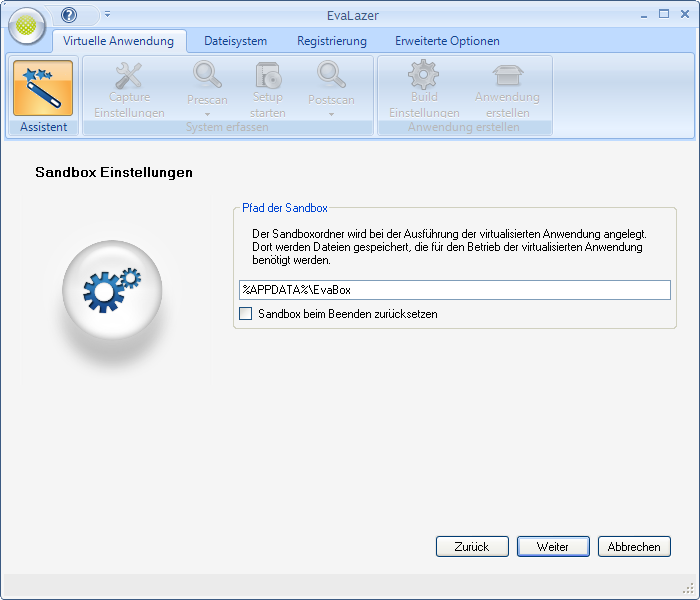
Task: Open the Erweiterte Optionen tab
Action: pyautogui.click(x=447, y=41)
